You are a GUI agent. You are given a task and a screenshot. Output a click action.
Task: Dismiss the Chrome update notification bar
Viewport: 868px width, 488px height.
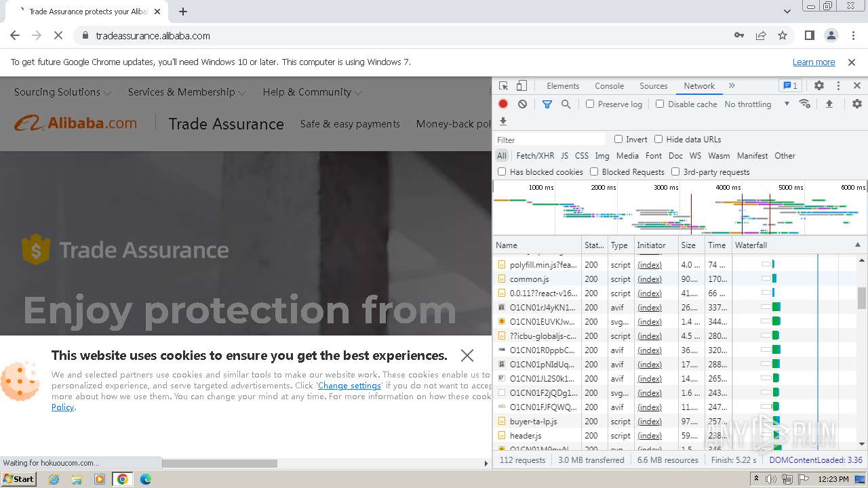tap(852, 62)
